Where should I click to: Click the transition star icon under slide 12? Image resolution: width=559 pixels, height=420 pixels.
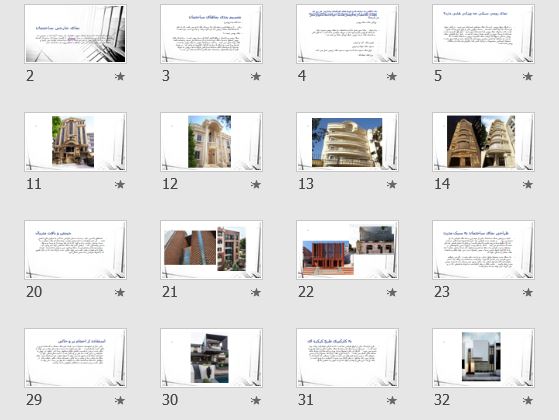pyautogui.click(x=256, y=184)
